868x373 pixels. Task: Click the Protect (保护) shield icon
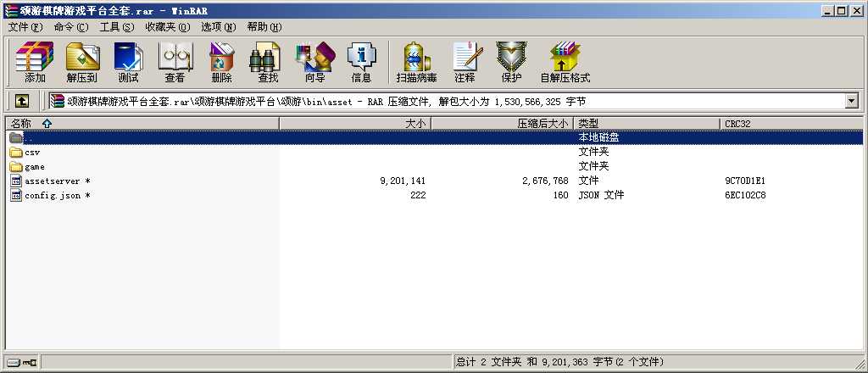511,62
